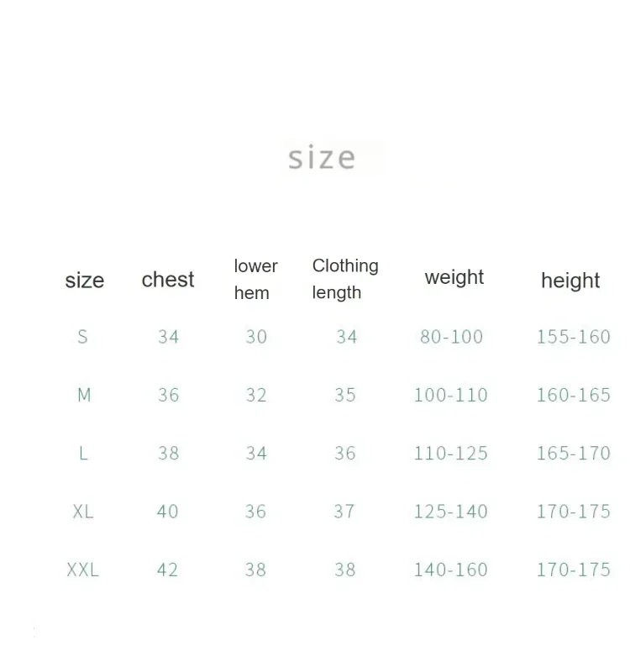Select the 'chest' column header

168,280
